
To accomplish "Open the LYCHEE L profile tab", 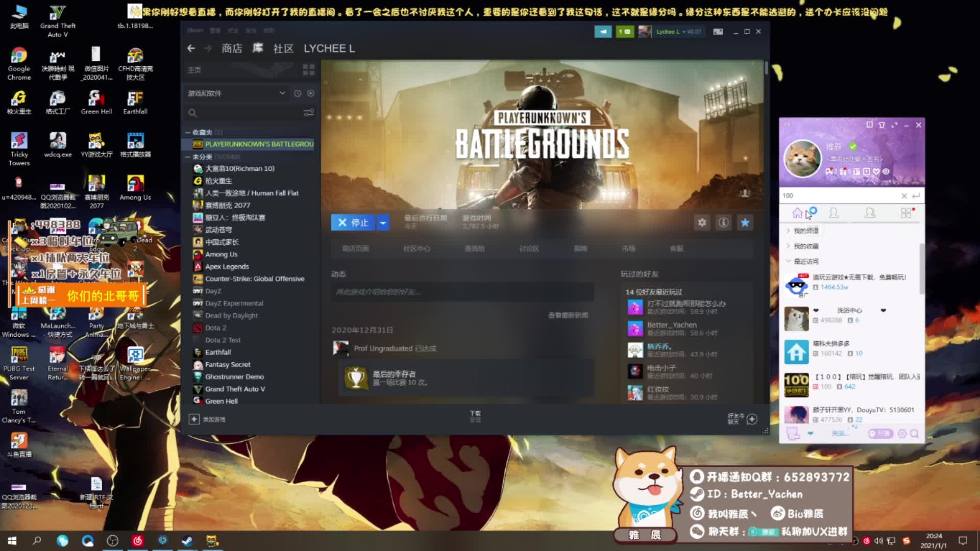I will pyautogui.click(x=329, y=48).
